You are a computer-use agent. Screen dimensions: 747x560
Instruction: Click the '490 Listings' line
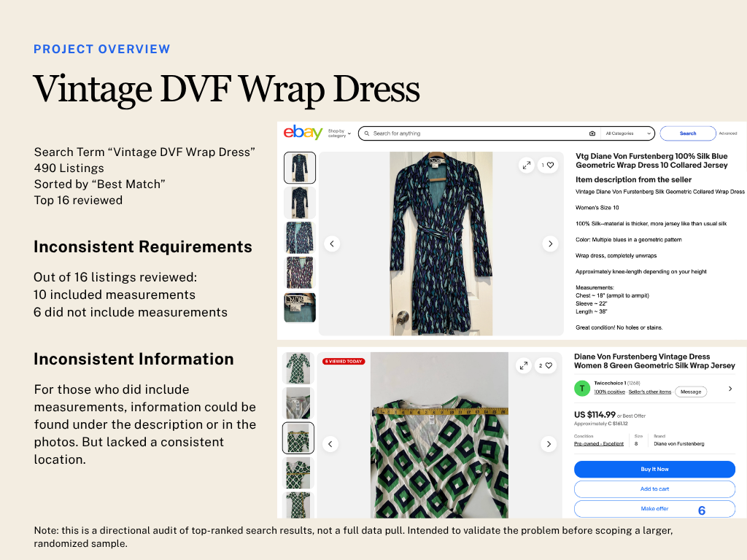click(69, 168)
